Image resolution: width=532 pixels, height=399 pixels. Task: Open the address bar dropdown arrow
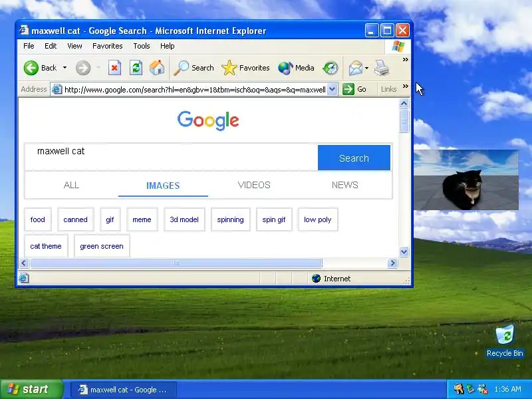332,90
